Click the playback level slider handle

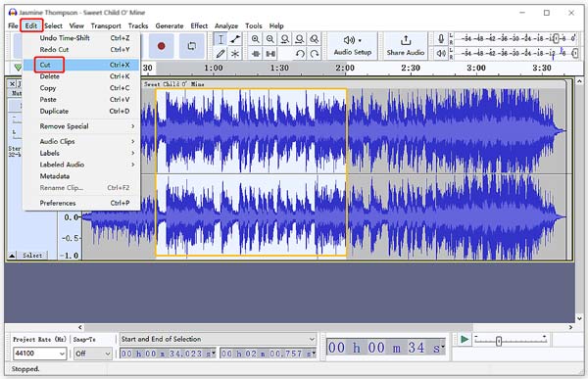pyautogui.click(x=575, y=53)
